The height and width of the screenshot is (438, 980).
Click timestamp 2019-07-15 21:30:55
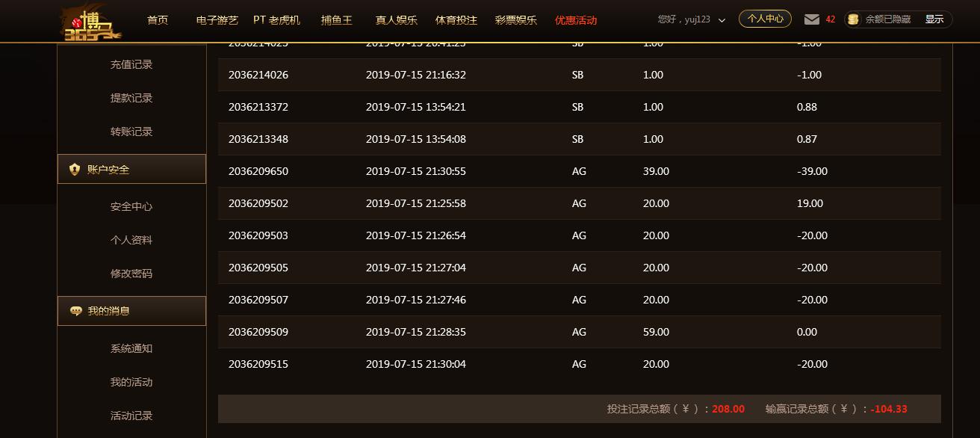pos(416,171)
